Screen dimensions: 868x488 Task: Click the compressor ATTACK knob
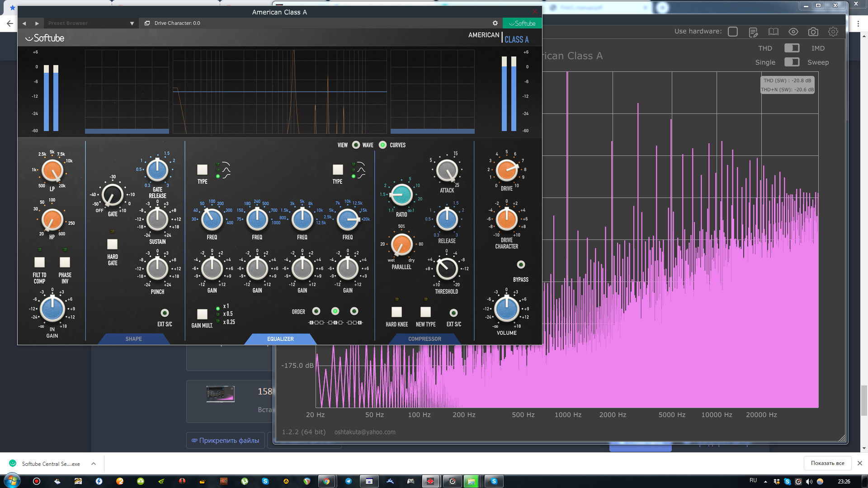pos(447,171)
